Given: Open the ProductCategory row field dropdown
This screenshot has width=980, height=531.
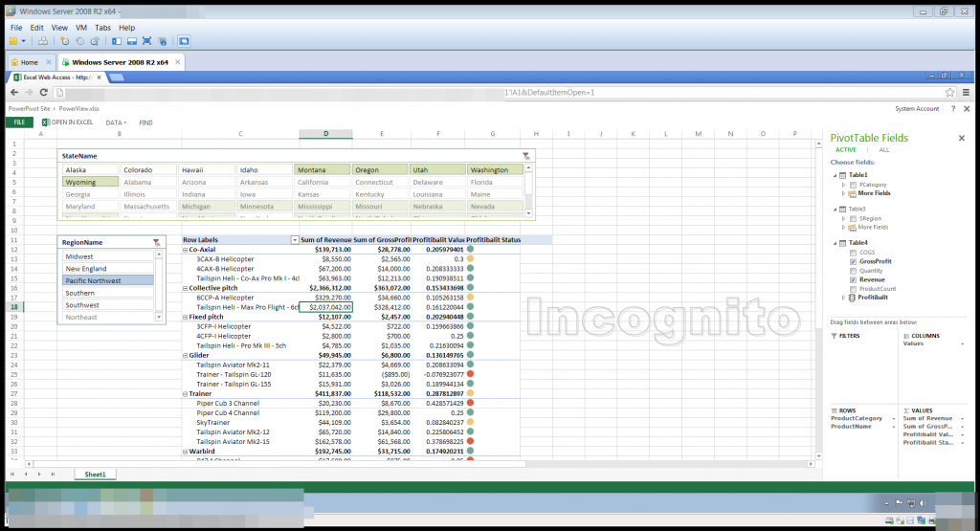Looking at the screenshot, I should click(893, 418).
